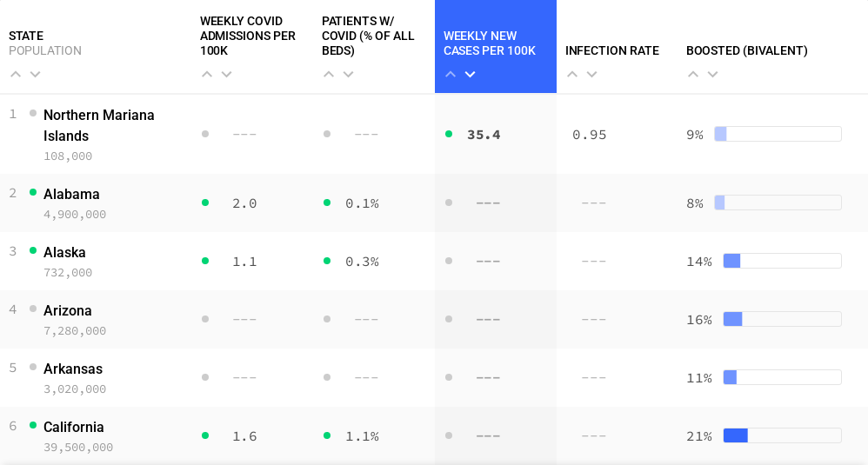Sort Patients w/ COVID column ascending

click(329, 75)
